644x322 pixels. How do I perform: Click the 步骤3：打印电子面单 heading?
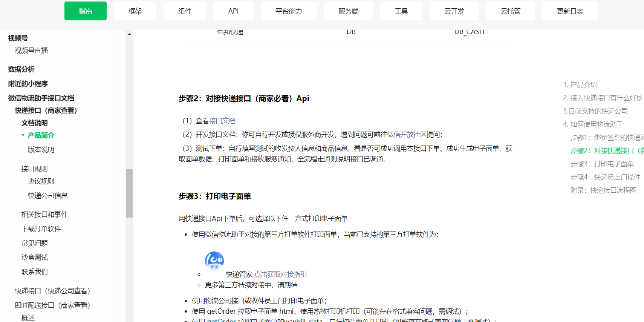pos(215,196)
